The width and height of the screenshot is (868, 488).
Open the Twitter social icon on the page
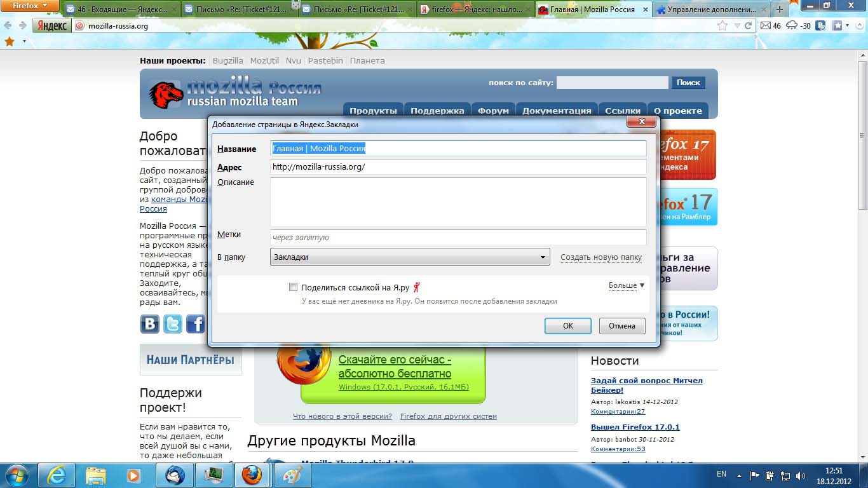(173, 323)
